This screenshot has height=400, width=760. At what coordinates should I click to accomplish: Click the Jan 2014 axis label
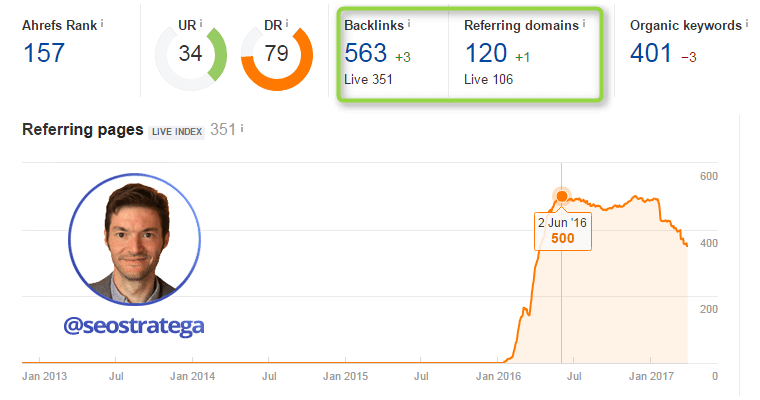point(192,376)
